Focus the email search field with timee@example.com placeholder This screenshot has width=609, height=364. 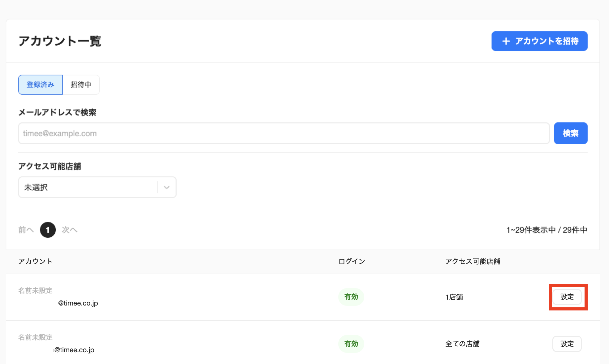(x=284, y=133)
